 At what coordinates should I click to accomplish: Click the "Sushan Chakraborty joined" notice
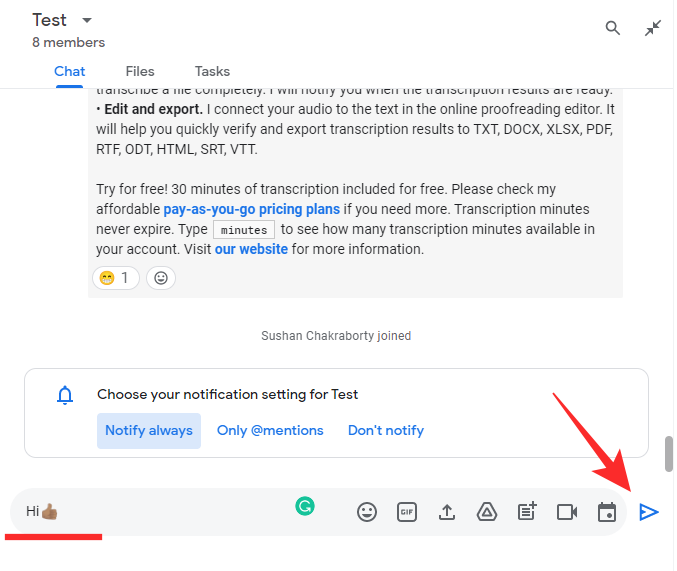tap(336, 336)
